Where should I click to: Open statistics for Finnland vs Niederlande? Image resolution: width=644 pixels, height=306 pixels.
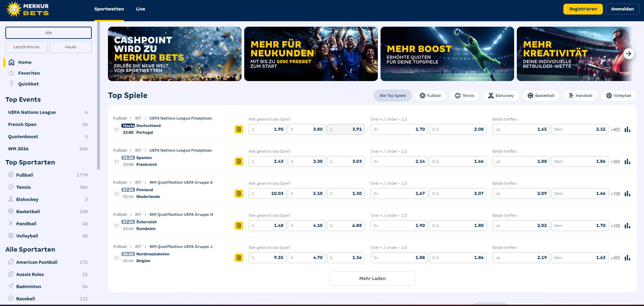[x=627, y=194]
